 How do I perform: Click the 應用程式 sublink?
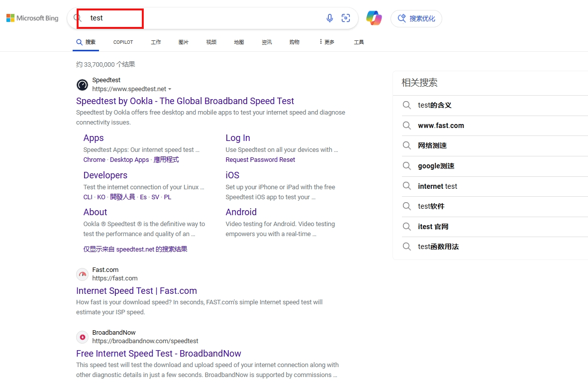pos(166,159)
